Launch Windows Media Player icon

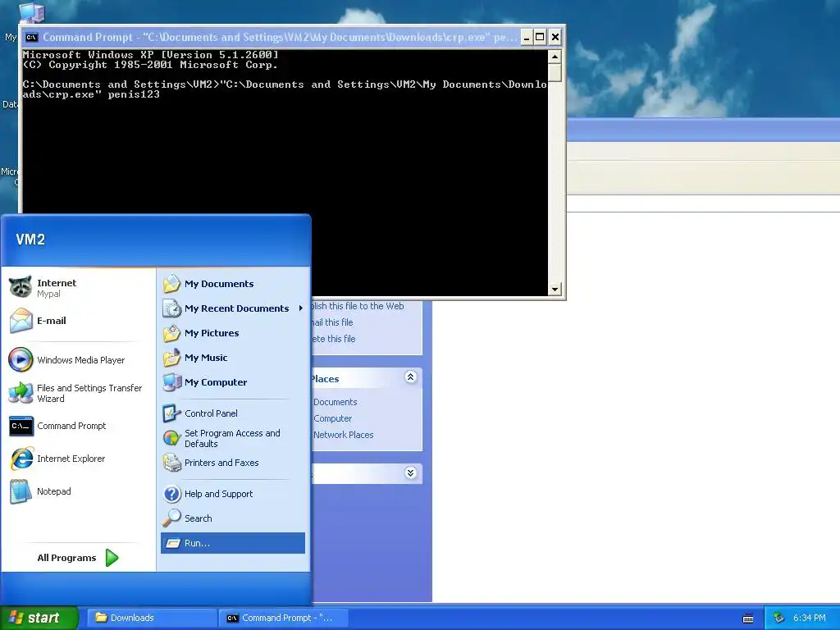(x=21, y=360)
